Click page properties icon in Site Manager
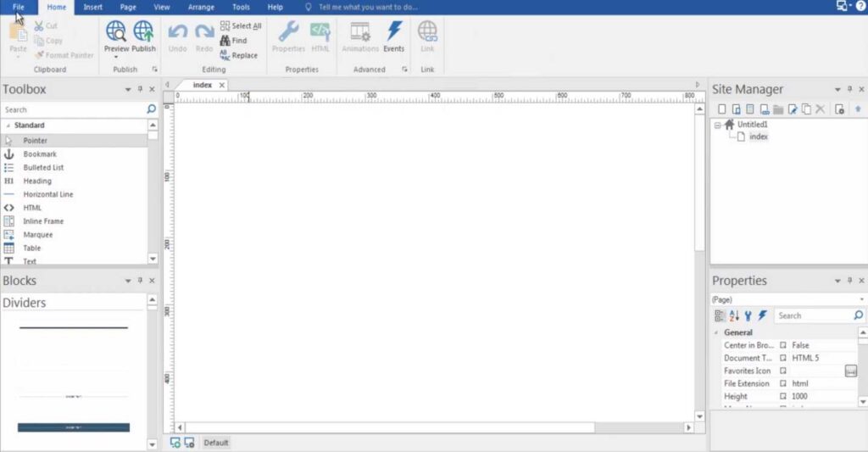868x452 pixels. (839, 109)
